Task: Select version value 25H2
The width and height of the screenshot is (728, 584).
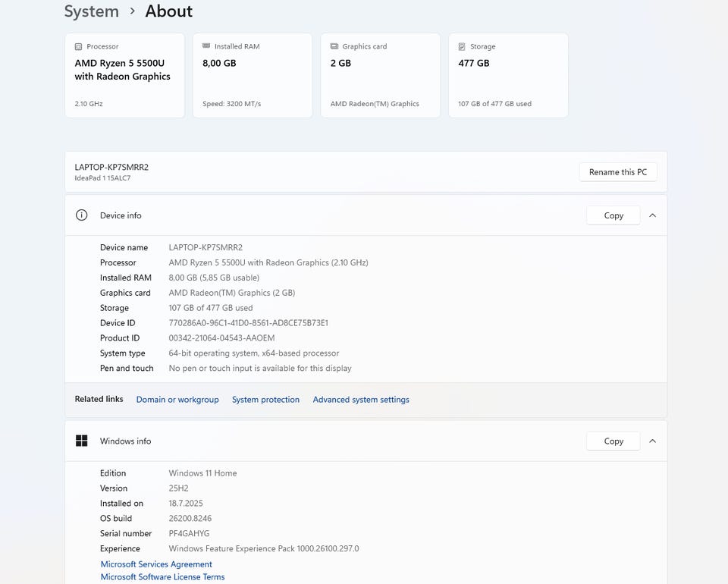Action: click(x=178, y=488)
